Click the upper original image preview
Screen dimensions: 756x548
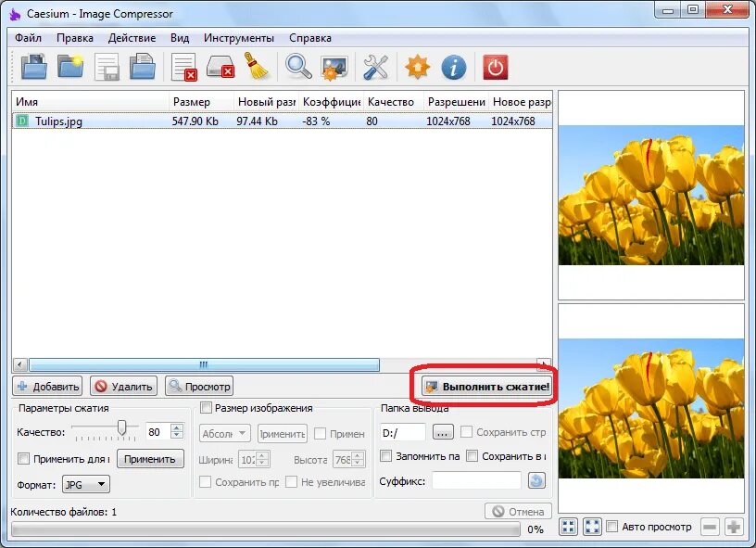[651, 195]
